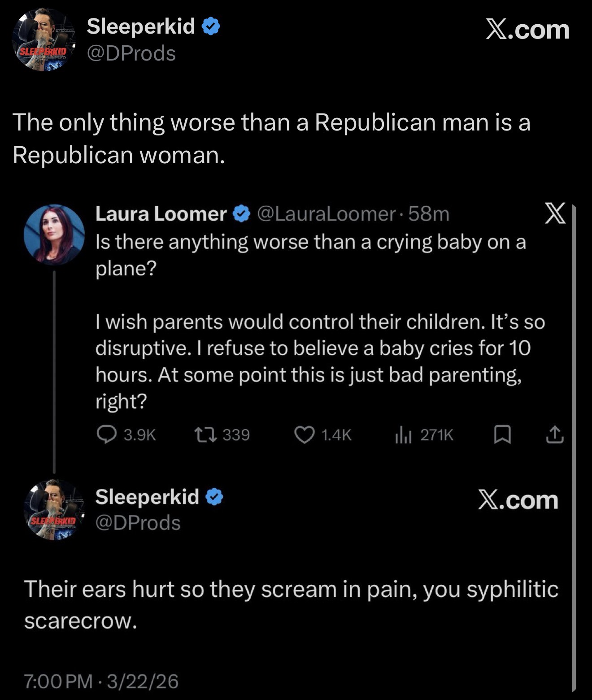This screenshot has width=592, height=700.
Task: Open Laura Loomer's profile picture
Action: click(54, 235)
